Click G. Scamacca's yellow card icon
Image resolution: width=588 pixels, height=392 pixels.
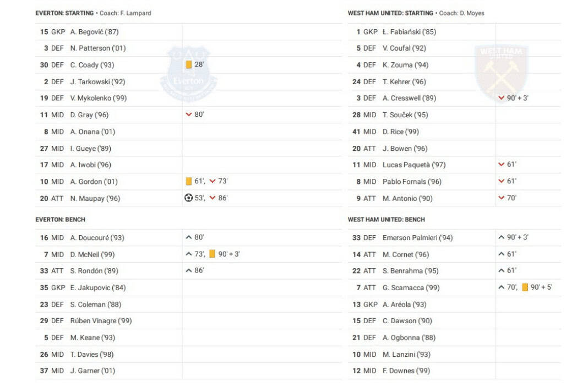click(525, 287)
